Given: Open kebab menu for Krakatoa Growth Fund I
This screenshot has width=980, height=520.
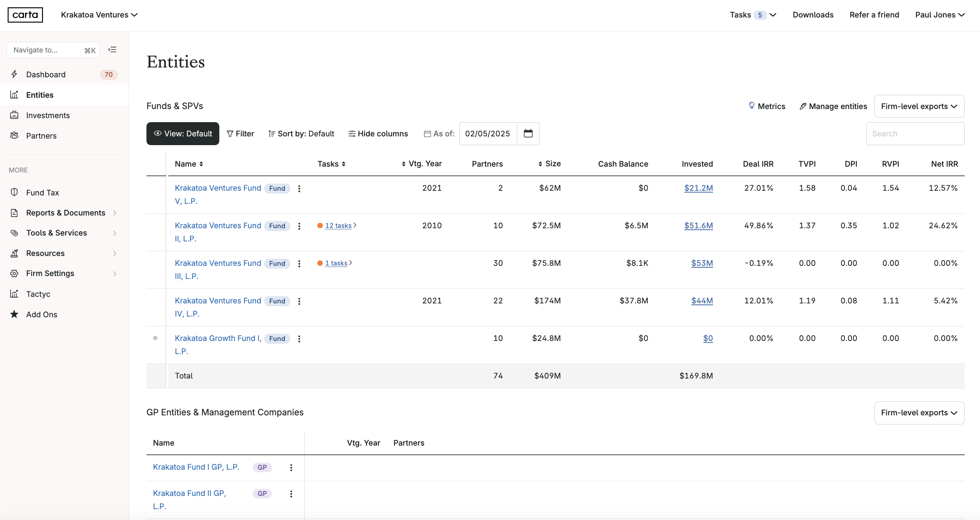Looking at the screenshot, I should point(299,338).
